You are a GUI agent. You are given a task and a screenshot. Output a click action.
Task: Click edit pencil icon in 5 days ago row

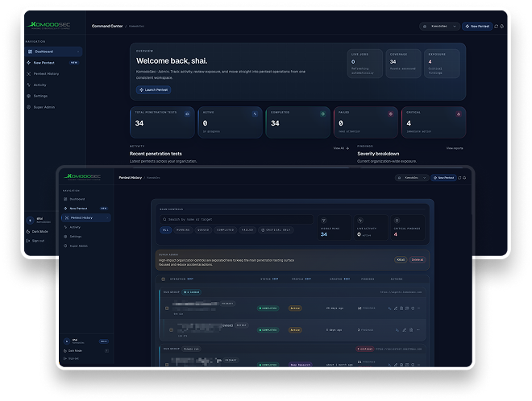tap(404, 330)
